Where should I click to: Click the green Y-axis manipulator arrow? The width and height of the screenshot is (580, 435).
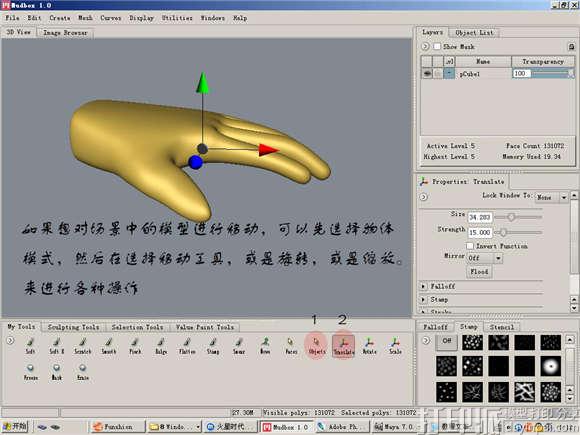[202, 82]
